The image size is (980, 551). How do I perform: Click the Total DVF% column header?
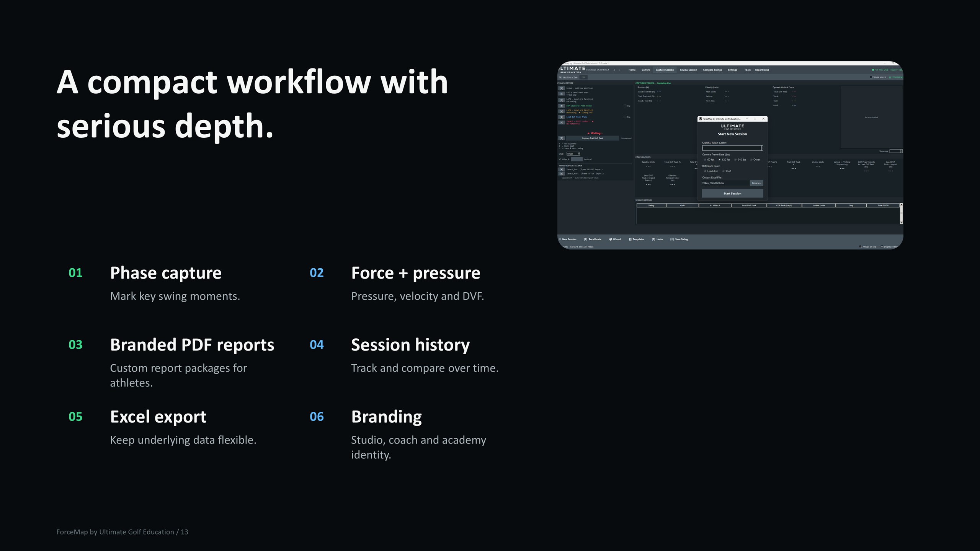pyautogui.click(x=883, y=205)
